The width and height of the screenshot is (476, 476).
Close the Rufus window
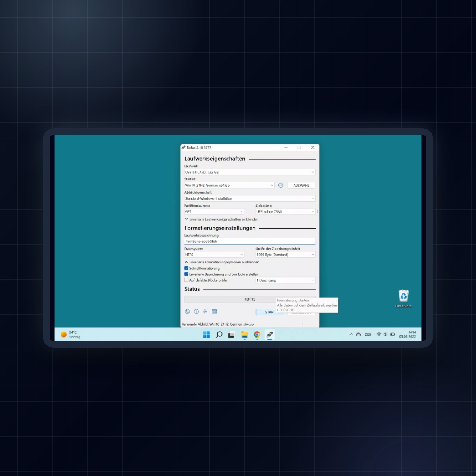[313, 148]
